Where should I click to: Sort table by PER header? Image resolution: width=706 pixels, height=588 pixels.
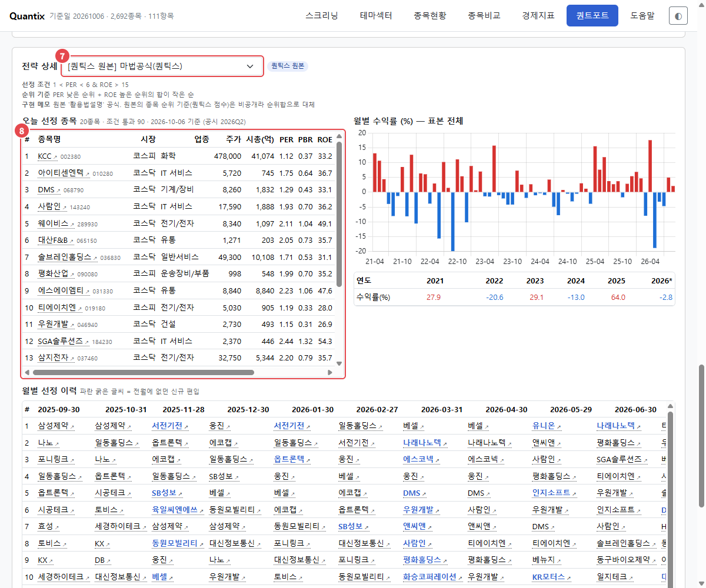287,139
